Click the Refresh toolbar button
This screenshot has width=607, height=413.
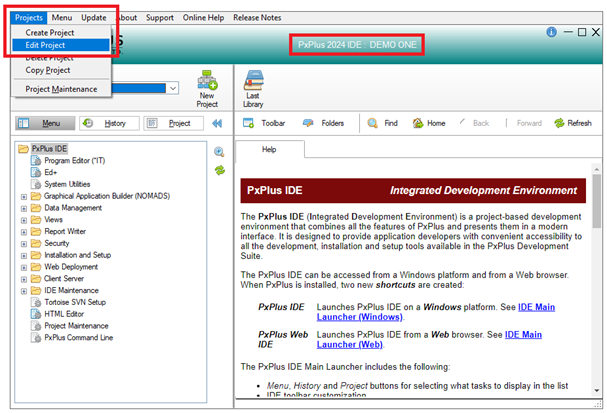point(572,123)
